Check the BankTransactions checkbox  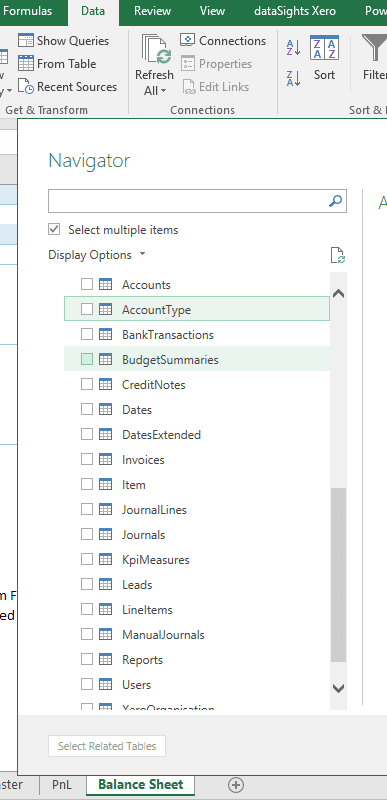87,335
